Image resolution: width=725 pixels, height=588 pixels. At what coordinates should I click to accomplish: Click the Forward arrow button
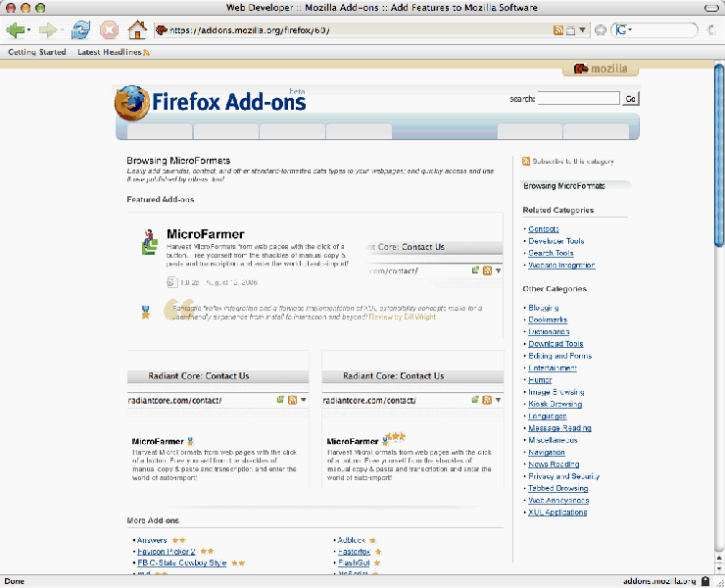(48, 30)
